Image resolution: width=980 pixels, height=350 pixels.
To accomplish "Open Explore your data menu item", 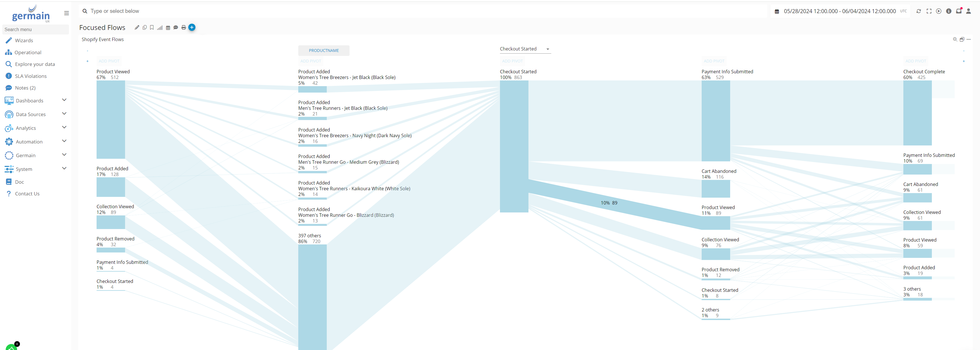I will coord(35,64).
